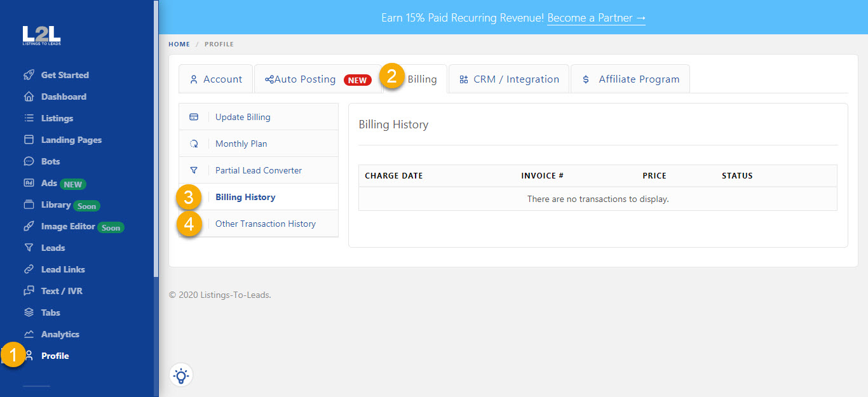Click the HOME breadcrumb link

[179, 44]
